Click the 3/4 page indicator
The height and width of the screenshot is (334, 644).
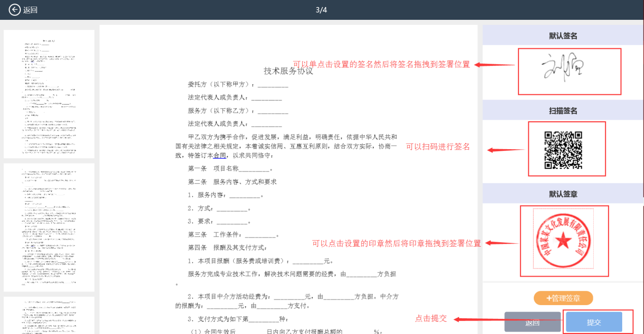coord(321,10)
